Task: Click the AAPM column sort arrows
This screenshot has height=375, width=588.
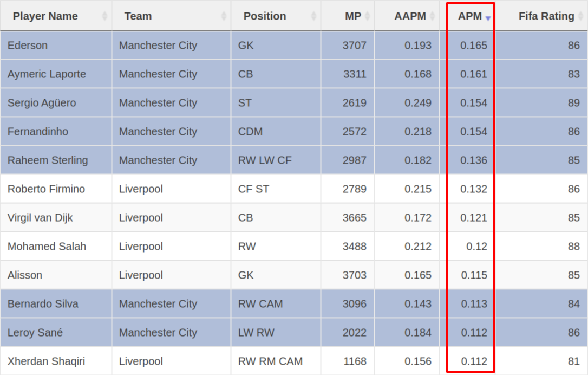Action: point(432,16)
